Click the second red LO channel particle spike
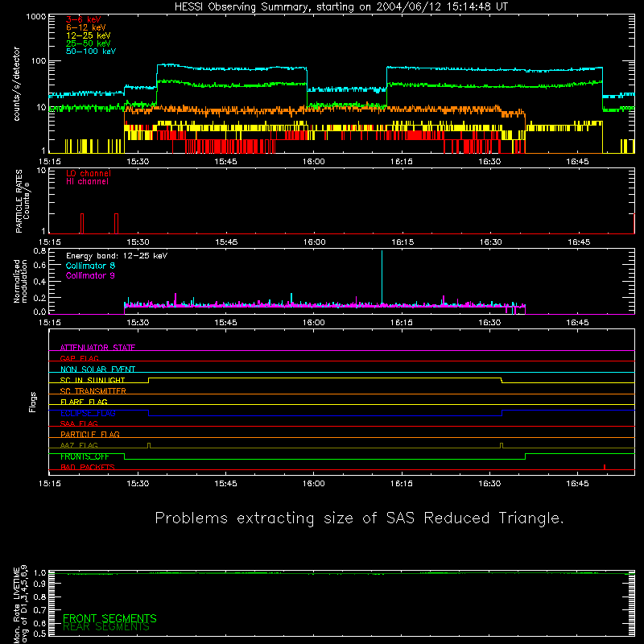Screen dimensions: 644x644 click(x=116, y=224)
